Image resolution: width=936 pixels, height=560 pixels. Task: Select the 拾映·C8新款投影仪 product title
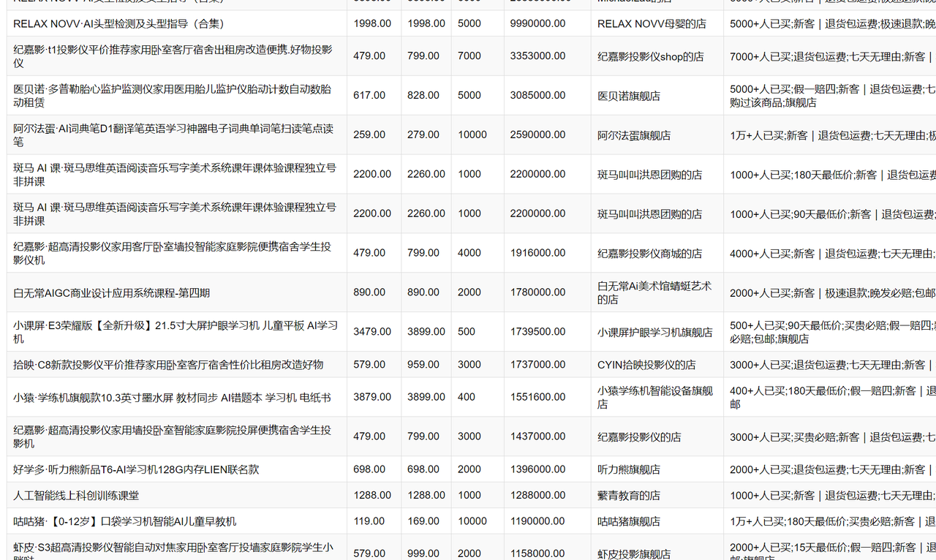tap(168, 364)
